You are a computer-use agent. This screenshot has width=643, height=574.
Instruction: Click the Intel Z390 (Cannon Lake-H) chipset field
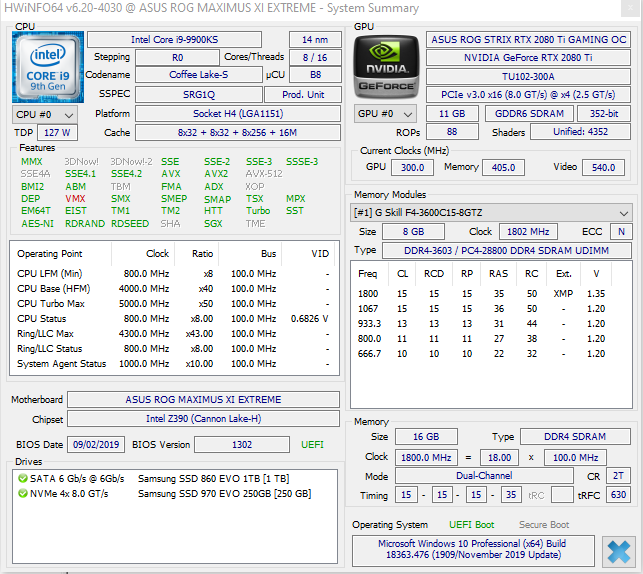[203, 419]
